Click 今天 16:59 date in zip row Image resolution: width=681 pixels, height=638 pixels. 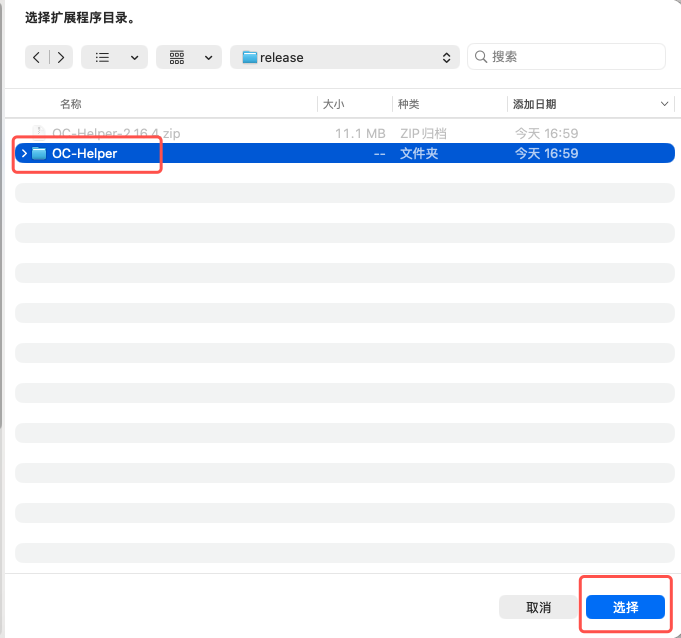(x=546, y=133)
